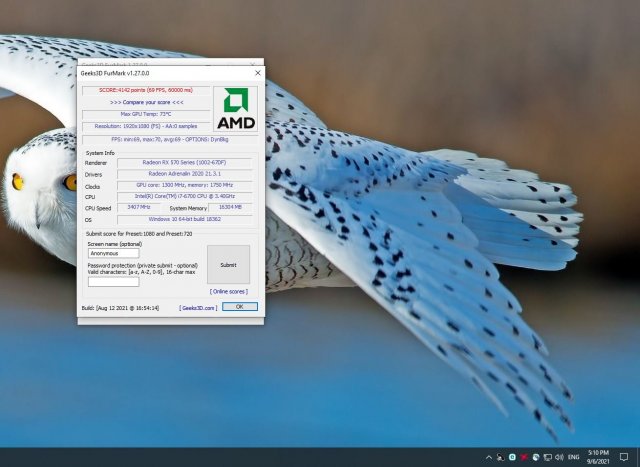The image size is (640, 467).
Task: Open the volume speaker icon
Action: click(x=558, y=456)
